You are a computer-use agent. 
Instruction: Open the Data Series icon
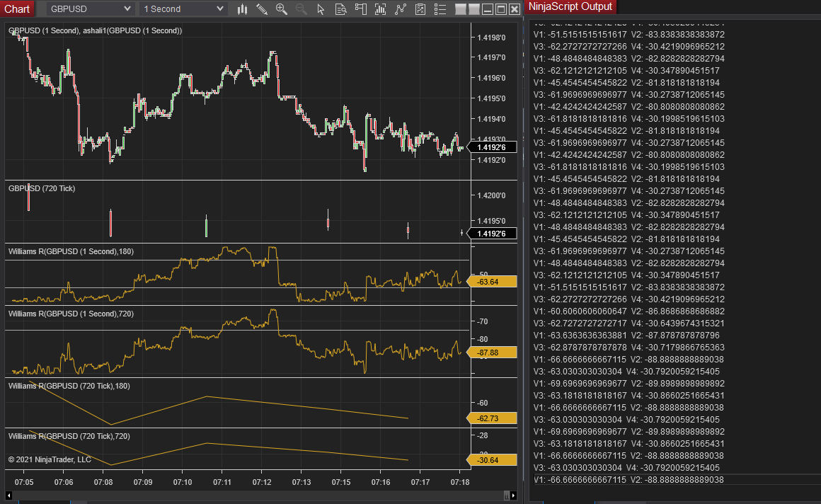click(381, 9)
